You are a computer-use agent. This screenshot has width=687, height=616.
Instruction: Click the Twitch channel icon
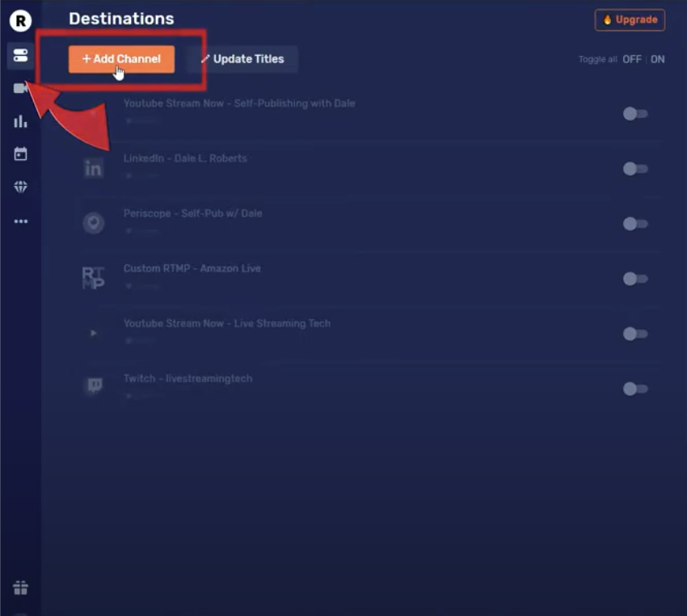coord(94,386)
